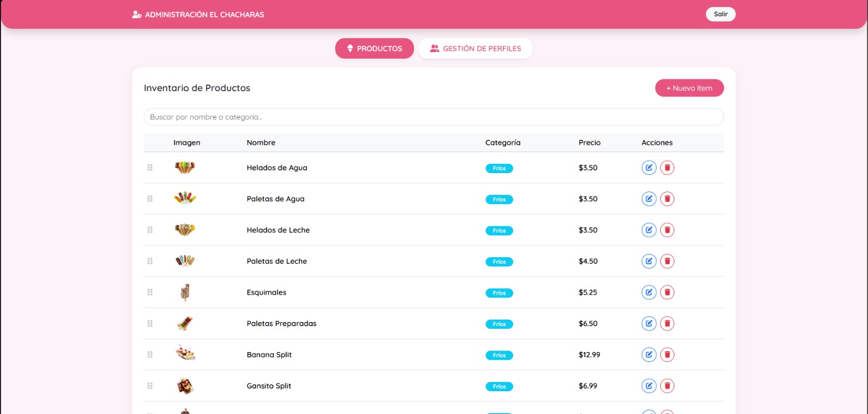The image size is (868, 414).
Task: Select the Esquimales product thumbnail
Action: pyautogui.click(x=185, y=292)
